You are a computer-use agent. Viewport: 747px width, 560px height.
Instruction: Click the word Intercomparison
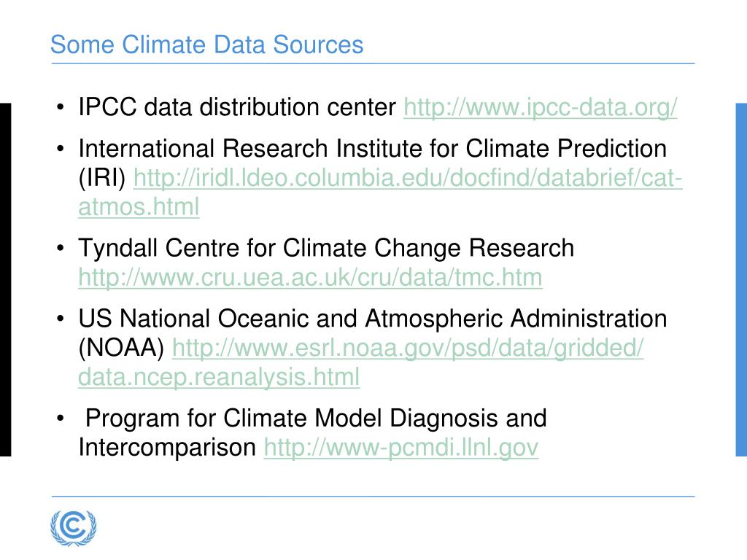point(167,448)
